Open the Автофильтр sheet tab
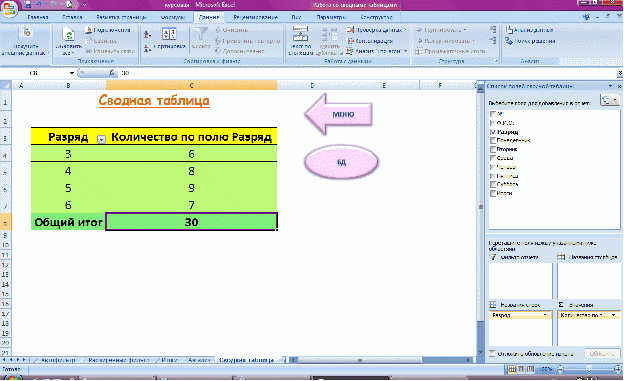 click(58, 360)
